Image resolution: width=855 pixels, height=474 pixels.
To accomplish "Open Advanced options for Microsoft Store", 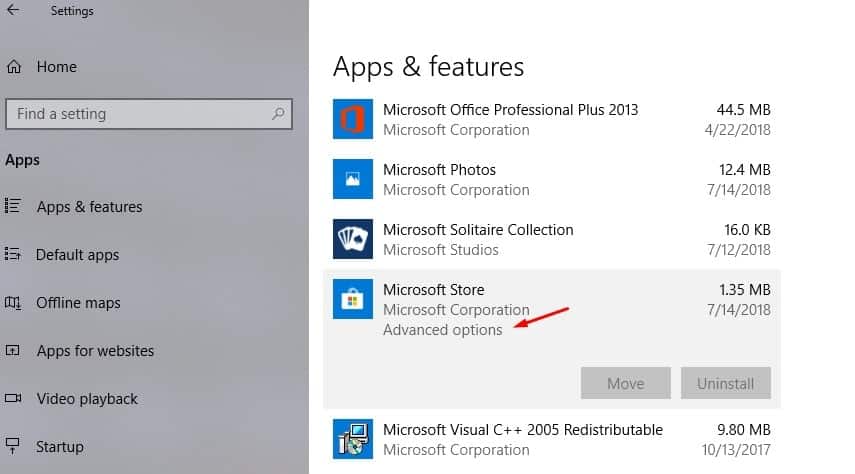I will coord(442,330).
